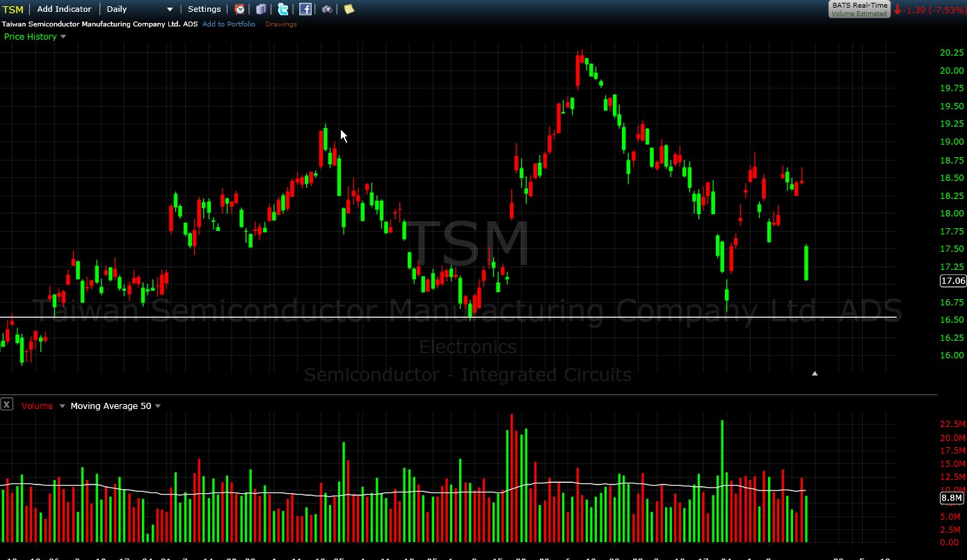Image resolution: width=967 pixels, height=560 pixels.
Task: Select the Moving Average 50 label
Action: [x=111, y=406]
